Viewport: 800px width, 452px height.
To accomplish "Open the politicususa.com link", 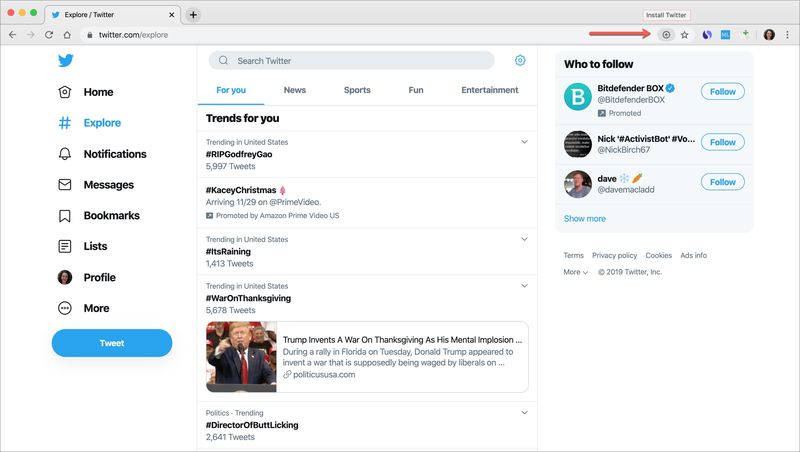I will pyautogui.click(x=324, y=374).
